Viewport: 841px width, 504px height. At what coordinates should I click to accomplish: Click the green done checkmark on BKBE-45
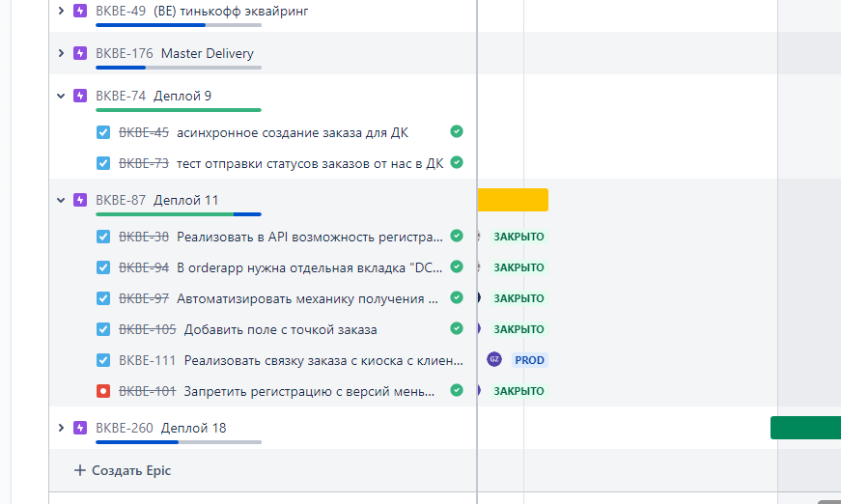(457, 132)
